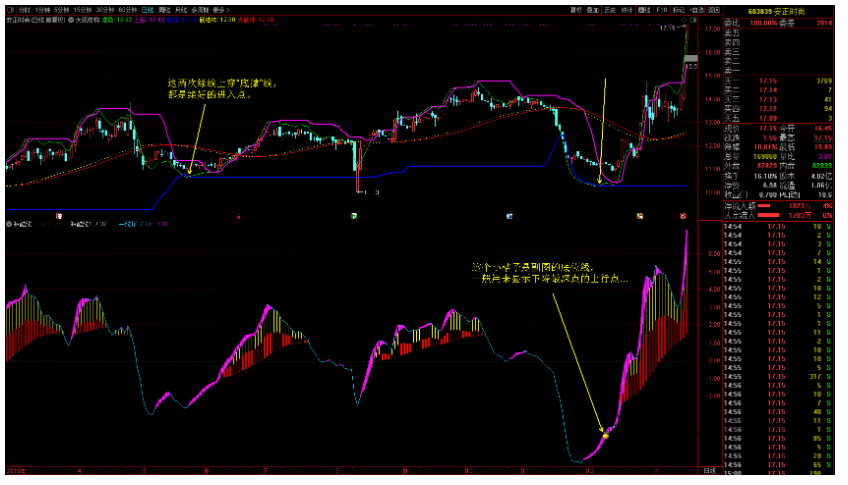Screen dimensions: 848x485
Task: Open 日线 period selector at bottom right
Action: (710, 471)
